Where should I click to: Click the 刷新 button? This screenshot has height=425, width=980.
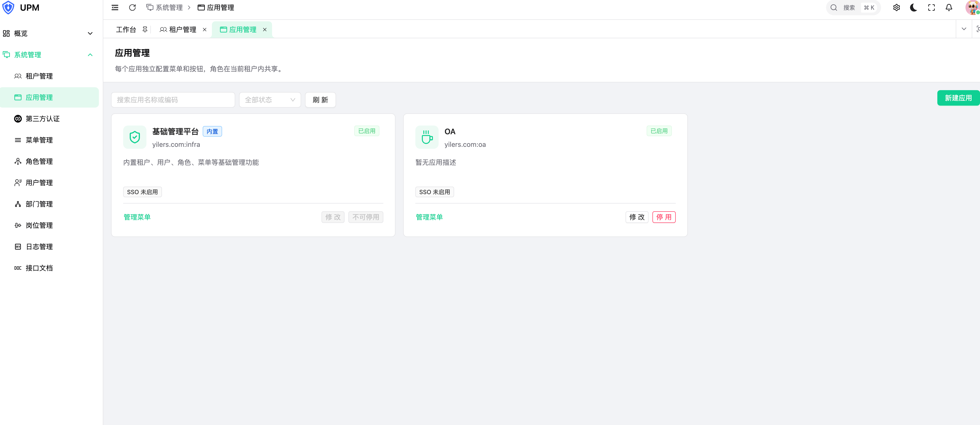click(320, 100)
